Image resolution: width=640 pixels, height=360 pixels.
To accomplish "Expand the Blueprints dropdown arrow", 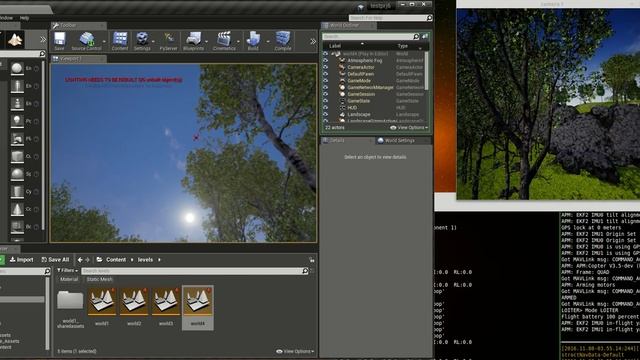I will [207, 42].
